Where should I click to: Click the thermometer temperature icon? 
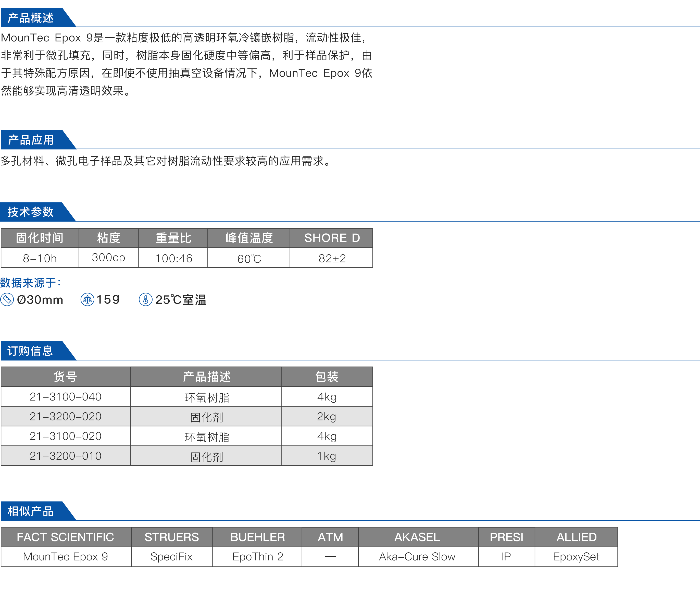coord(146,300)
